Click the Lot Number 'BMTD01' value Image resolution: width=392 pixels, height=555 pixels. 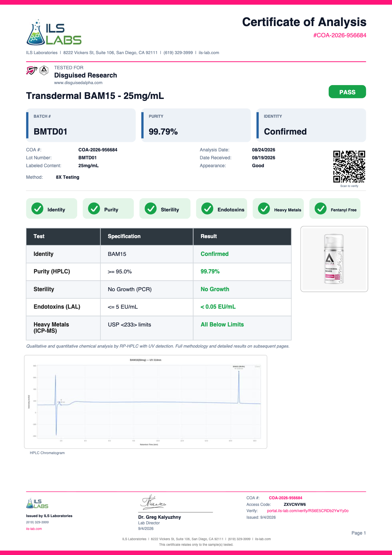click(x=87, y=158)
